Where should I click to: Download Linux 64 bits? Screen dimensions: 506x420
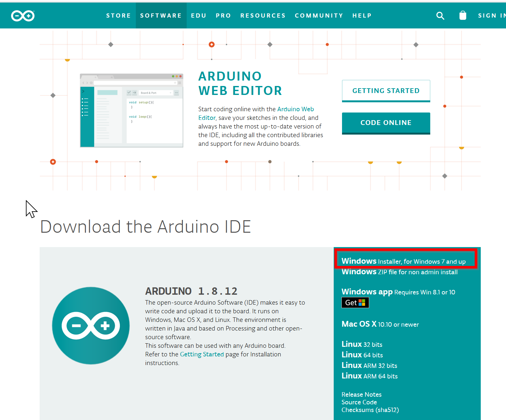pyautogui.click(x=362, y=355)
